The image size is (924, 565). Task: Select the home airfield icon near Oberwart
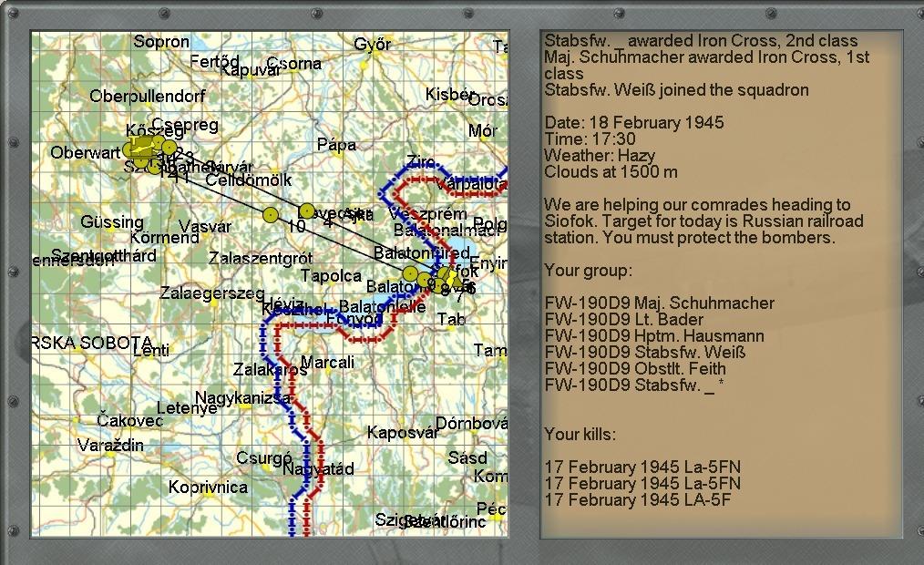pyautogui.click(x=139, y=148)
